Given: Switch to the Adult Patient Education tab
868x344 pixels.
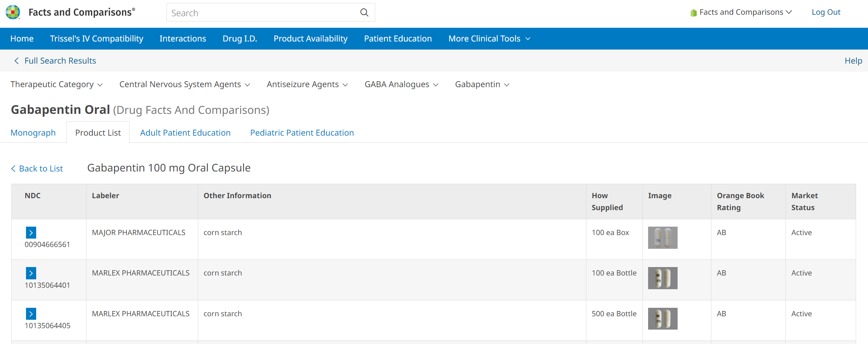Looking at the screenshot, I should [185, 133].
